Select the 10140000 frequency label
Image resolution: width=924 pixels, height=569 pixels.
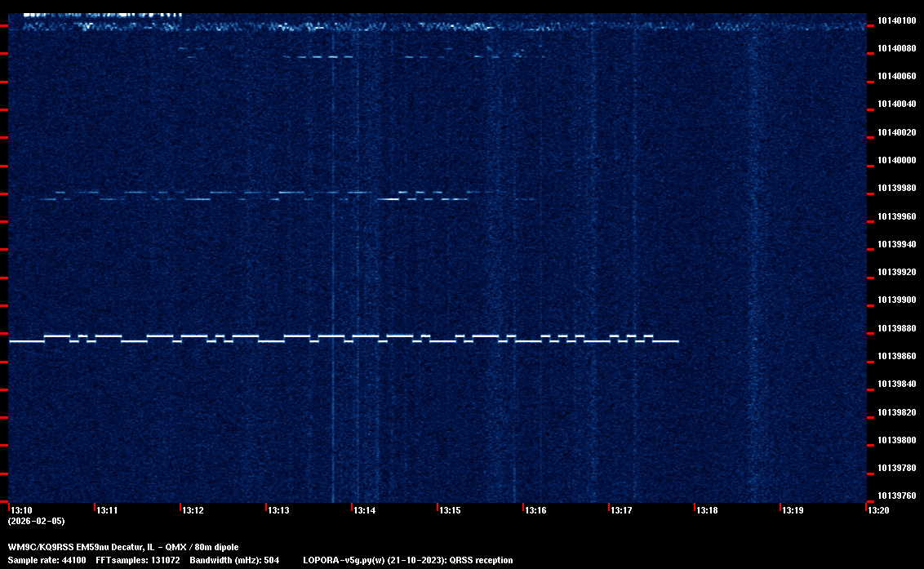point(896,160)
